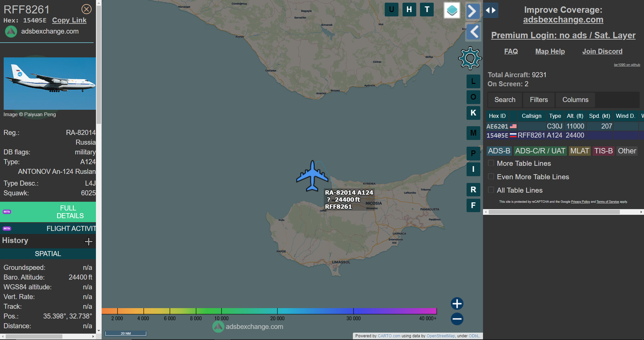Image resolution: width=644 pixels, height=340 pixels.
Task: Click the T map button
Action: pos(427,9)
